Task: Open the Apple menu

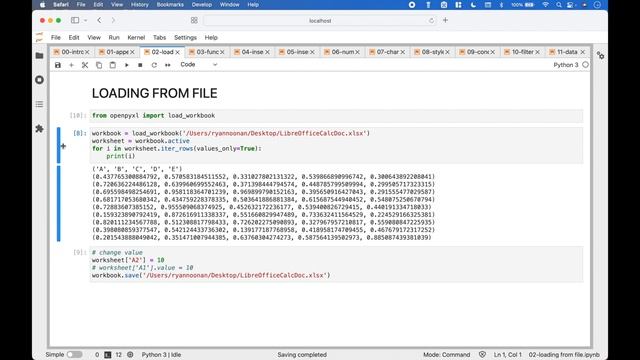Action: [42, 5]
